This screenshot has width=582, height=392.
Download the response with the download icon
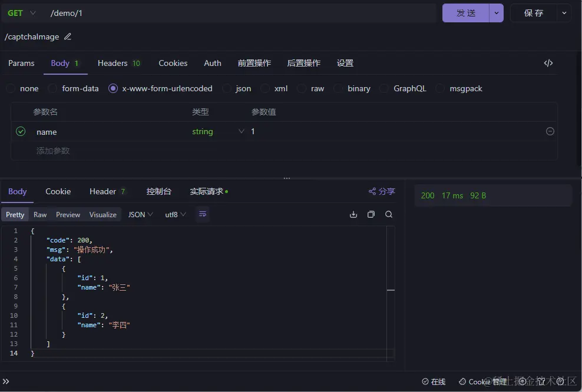point(353,214)
